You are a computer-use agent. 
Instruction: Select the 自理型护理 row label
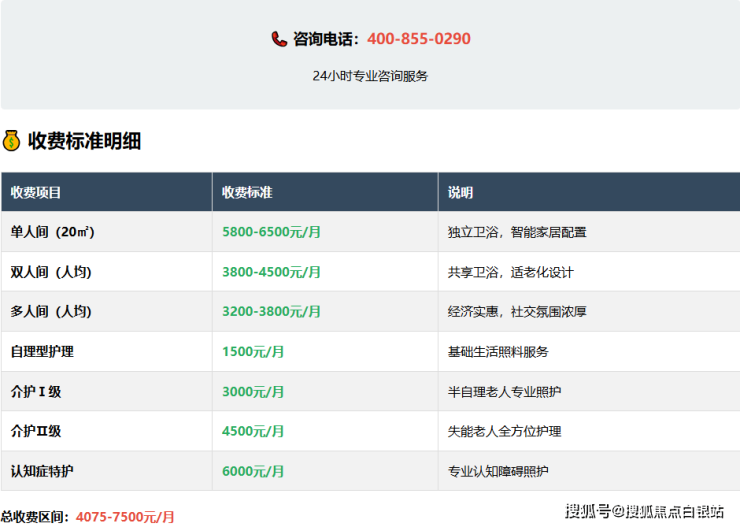pyautogui.click(x=42, y=352)
